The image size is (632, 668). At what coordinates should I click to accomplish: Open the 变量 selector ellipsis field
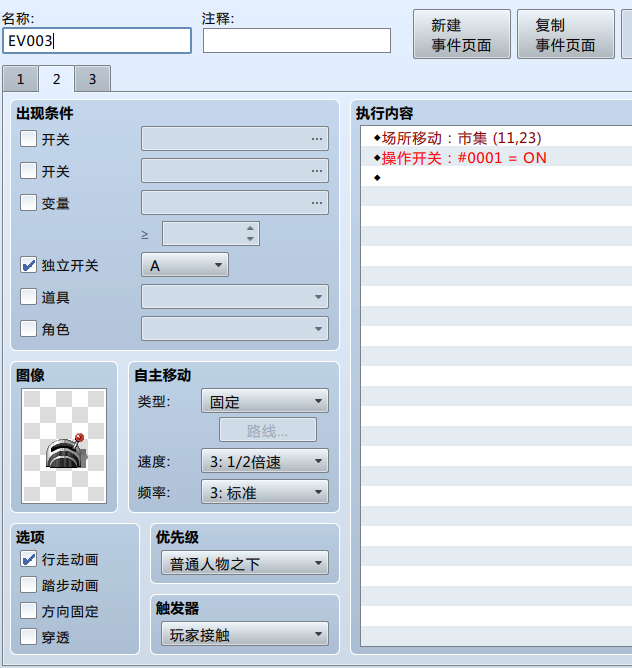tap(235, 202)
